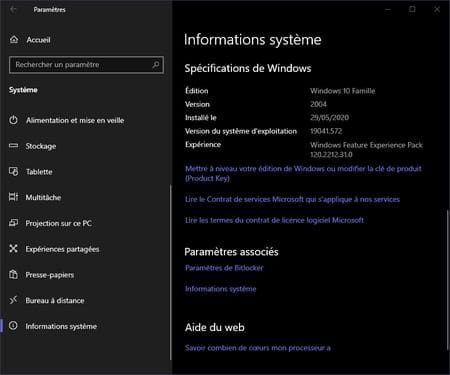Close the Paramètres window
Viewport: 450px width, 375px height.
tap(437, 9)
